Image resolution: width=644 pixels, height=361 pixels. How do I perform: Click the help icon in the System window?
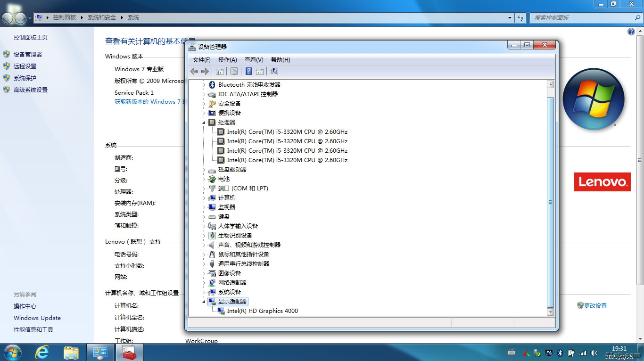click(631, 32)
